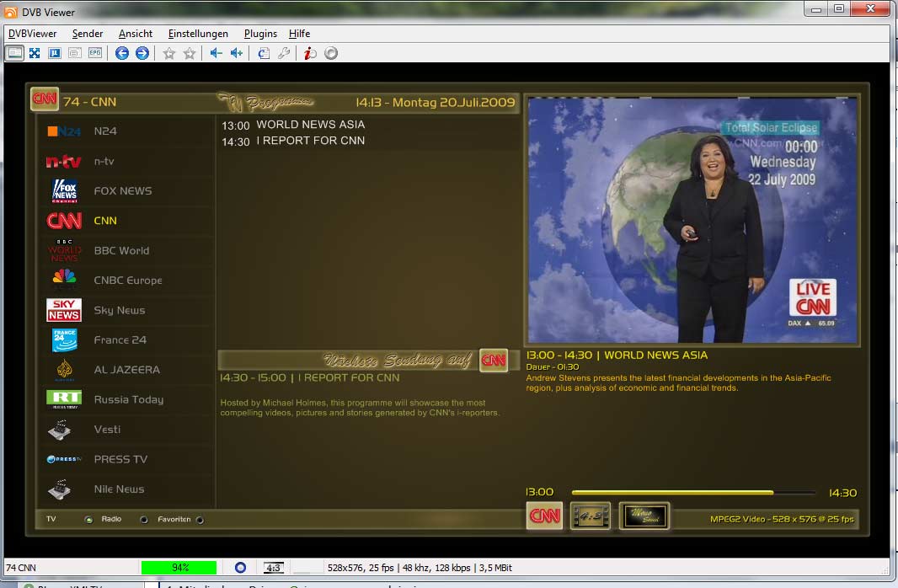
Task: Decrease volume with the speaker minus icon
Action: coord(216,53)
